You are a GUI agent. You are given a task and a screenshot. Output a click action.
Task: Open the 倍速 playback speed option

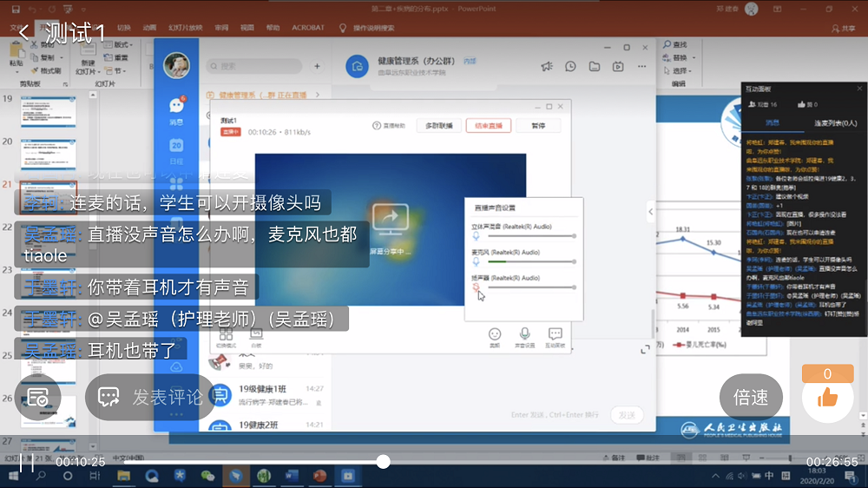751,397
